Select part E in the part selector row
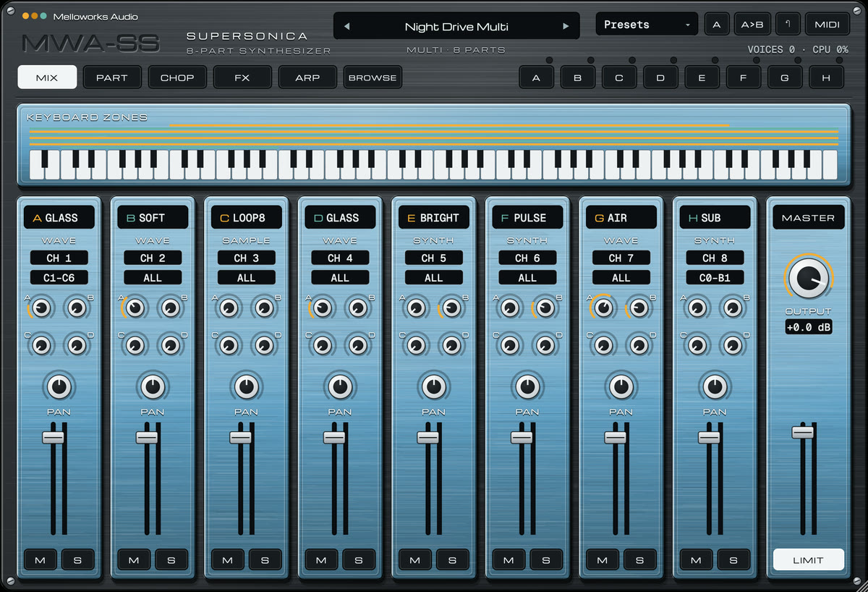Viewport: 868px width, 592px height. tap(702, 77)
